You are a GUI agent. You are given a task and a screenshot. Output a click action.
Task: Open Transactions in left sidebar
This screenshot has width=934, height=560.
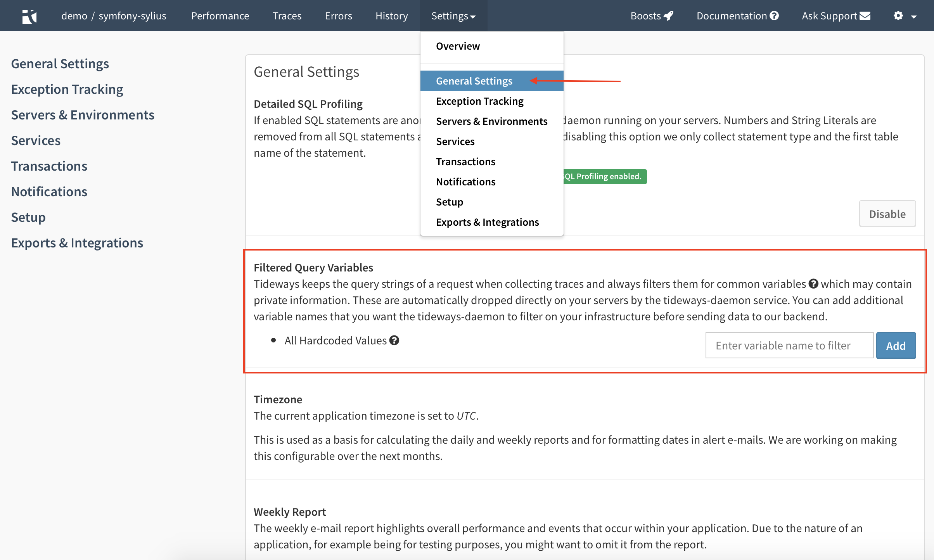point(49,166)
